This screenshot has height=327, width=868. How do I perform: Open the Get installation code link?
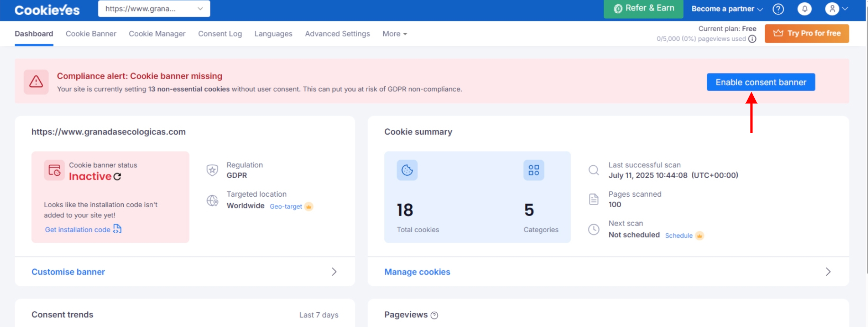(x=78, y=230)
